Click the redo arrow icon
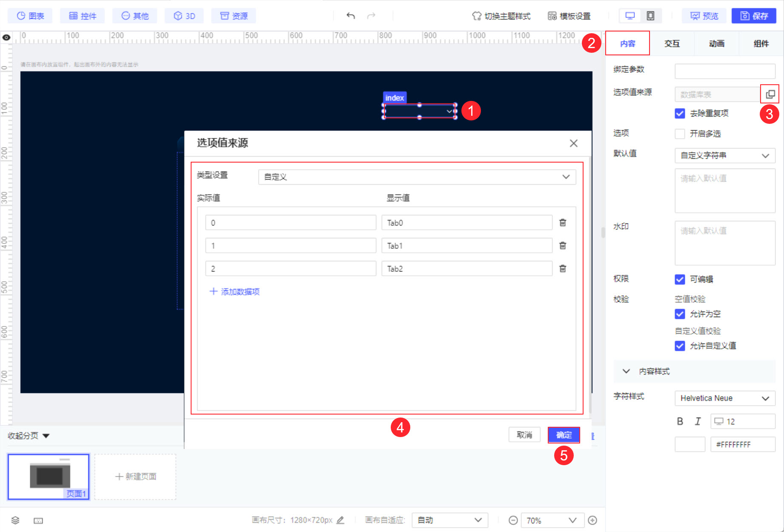The height and width of the screenshot is (532, 784). (x=371, y=16)
